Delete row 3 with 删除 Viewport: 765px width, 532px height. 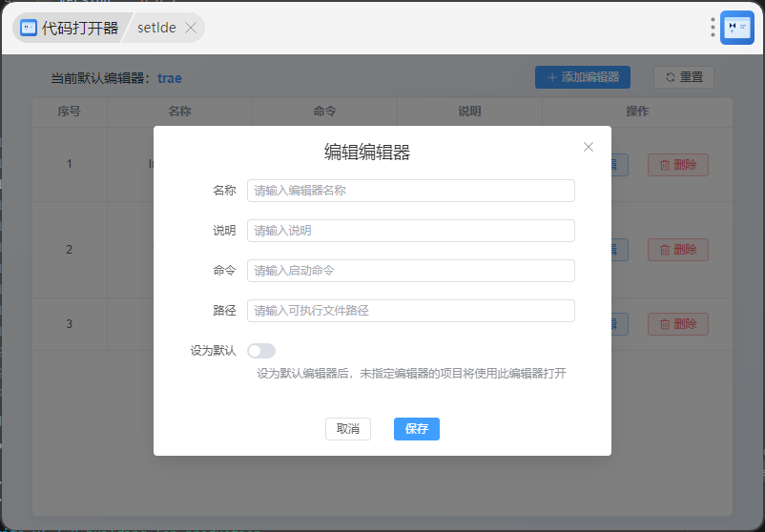click(x=677, y=324)
